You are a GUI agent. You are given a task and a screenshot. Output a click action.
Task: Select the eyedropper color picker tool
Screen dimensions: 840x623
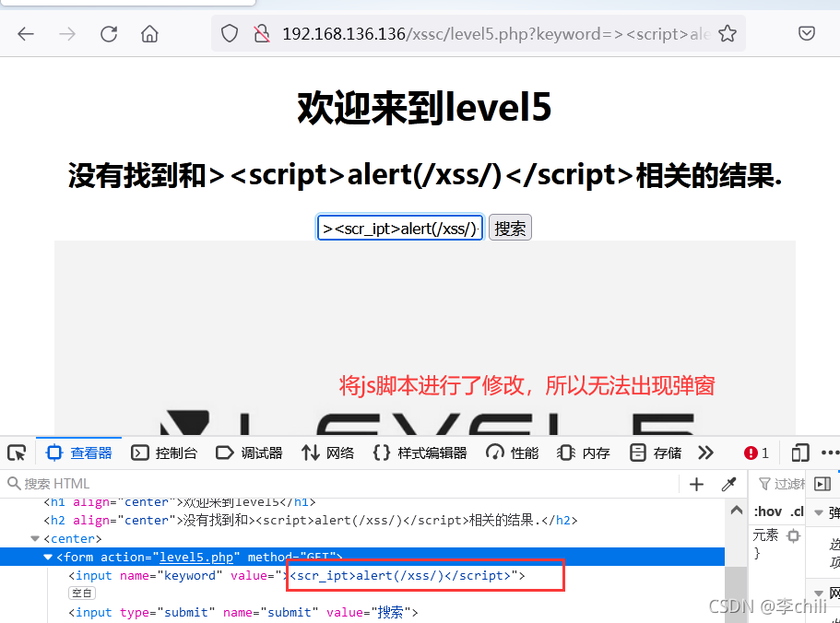[x=728, y=485]
